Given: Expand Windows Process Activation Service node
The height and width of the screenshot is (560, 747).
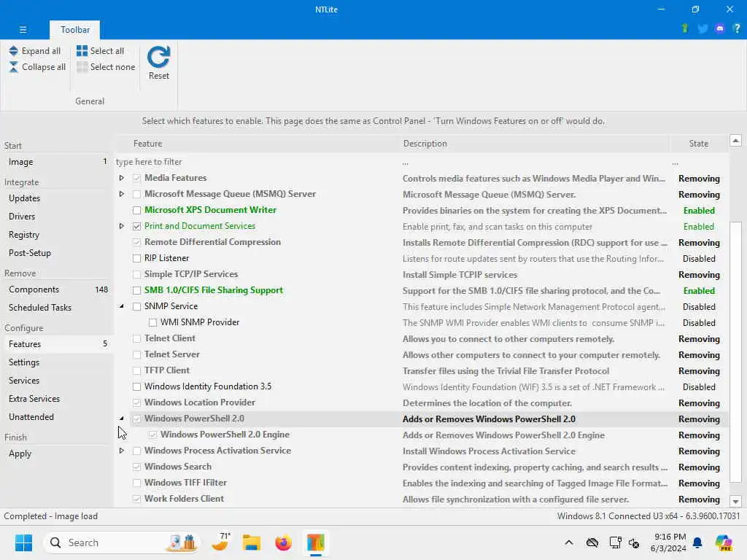Looking at the screenshot, I should point(122,451).
